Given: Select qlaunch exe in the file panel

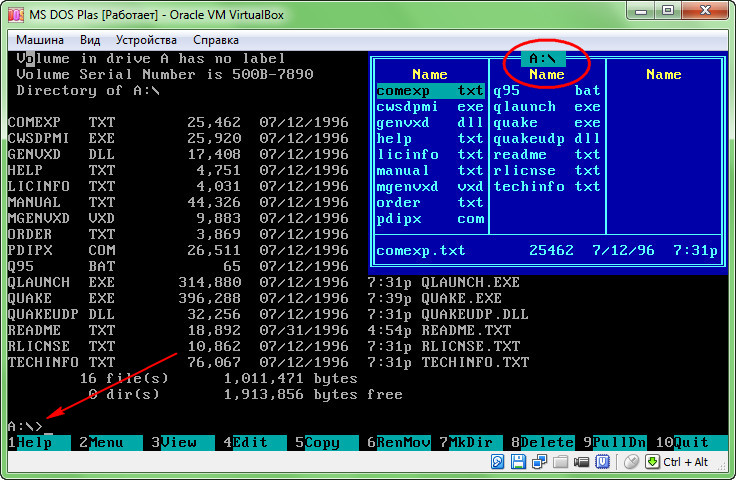Looking at the screenshot, I should (x=547, y=107).
